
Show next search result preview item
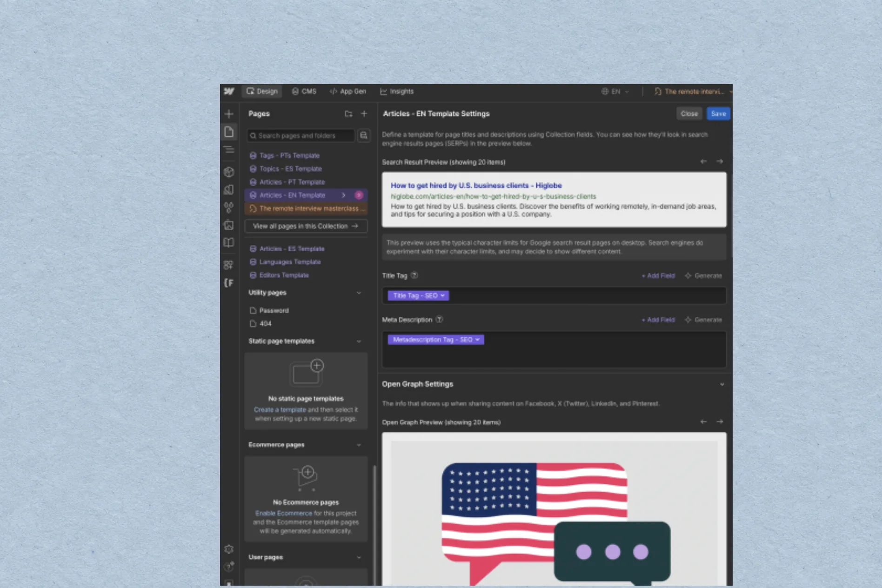click(x=720, y=161)
